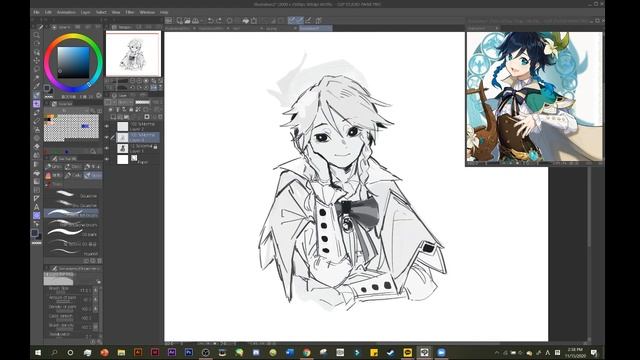The width and height of the screenshot is (640, 360).
Task: Select the Zoom magnifier tool
Action: click(37, 35)
